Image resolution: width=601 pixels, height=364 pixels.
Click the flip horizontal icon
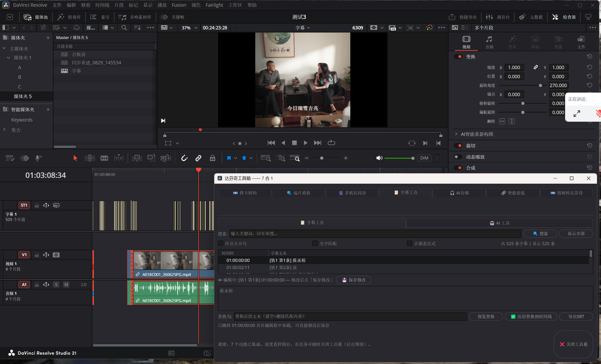click(502, 121)
